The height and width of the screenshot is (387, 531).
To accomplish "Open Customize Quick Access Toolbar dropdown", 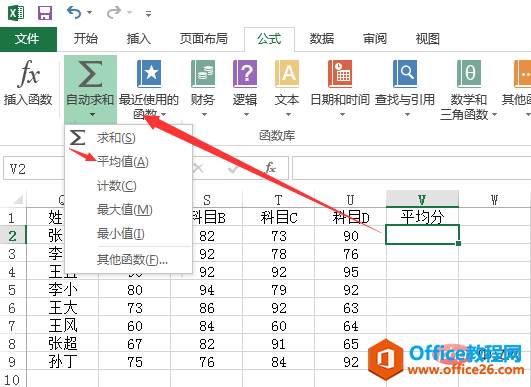I will (x=148, y=14).
